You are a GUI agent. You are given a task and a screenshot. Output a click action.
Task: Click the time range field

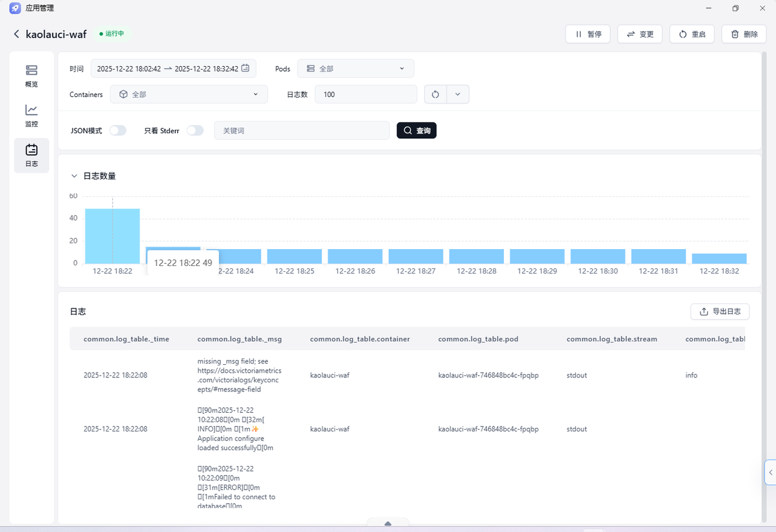(x=173, y=68)
